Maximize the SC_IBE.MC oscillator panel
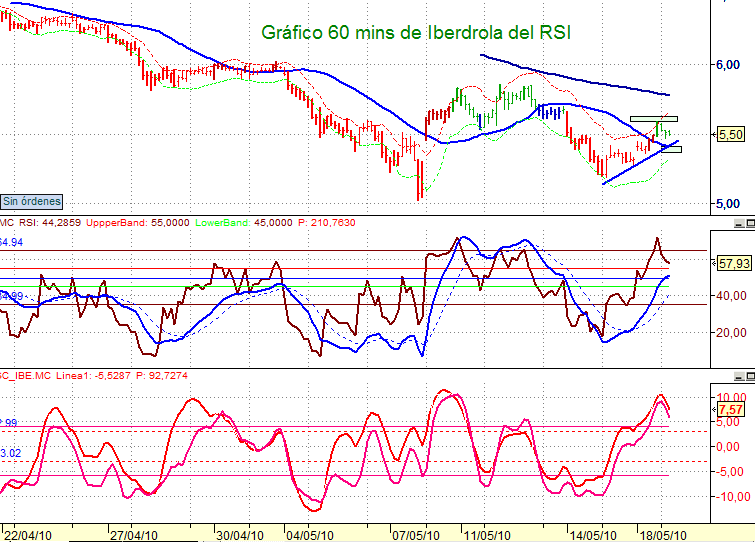Screen dimensions: 755x542 (750, 376)
